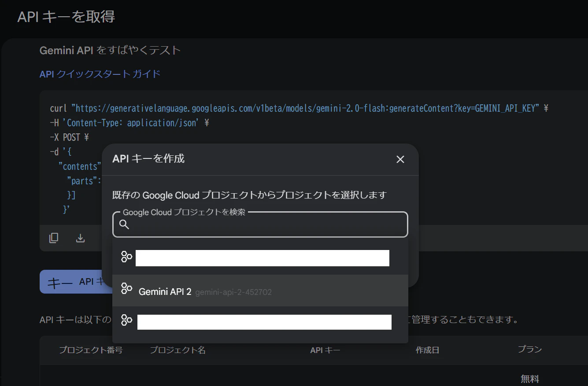Click the Gemini API をすばやくテスト heading
This screenshot has width=588, height=386.
[x=110, y=50]
